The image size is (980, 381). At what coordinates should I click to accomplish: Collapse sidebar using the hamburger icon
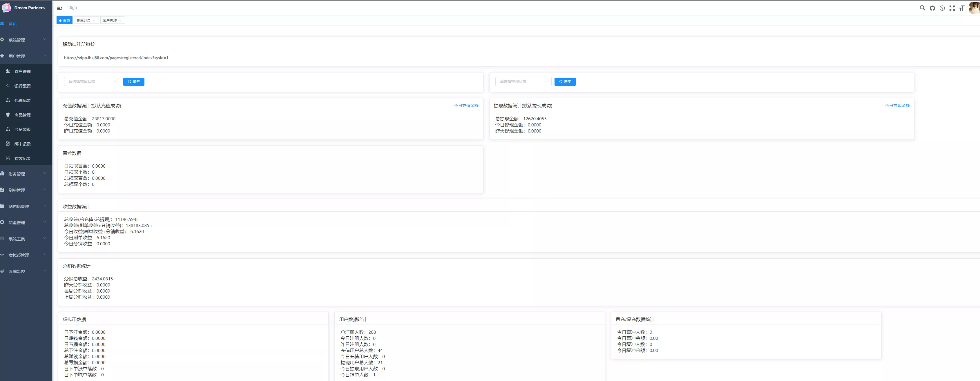tap(59, 8)
